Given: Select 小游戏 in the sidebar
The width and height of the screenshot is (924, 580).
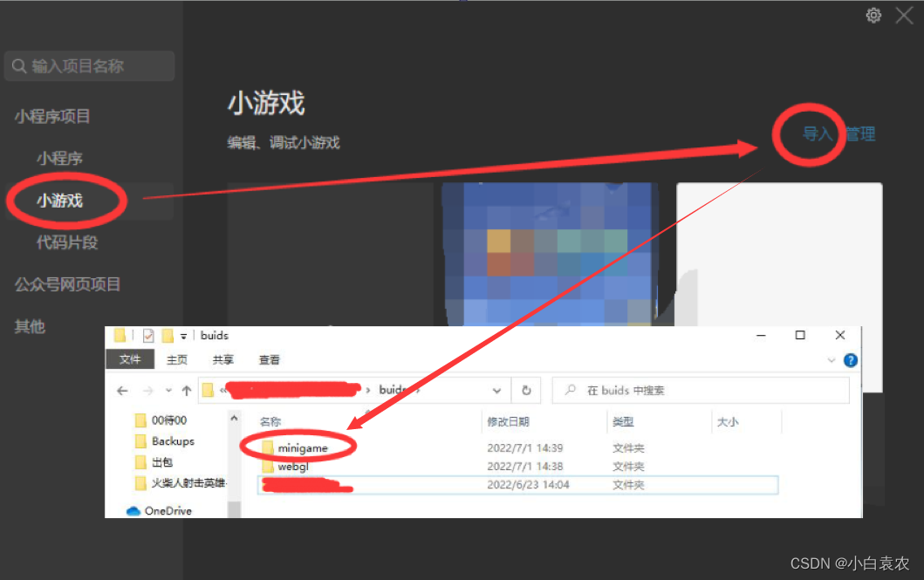Looking at the screenshot, I should (x=59, y=201).
